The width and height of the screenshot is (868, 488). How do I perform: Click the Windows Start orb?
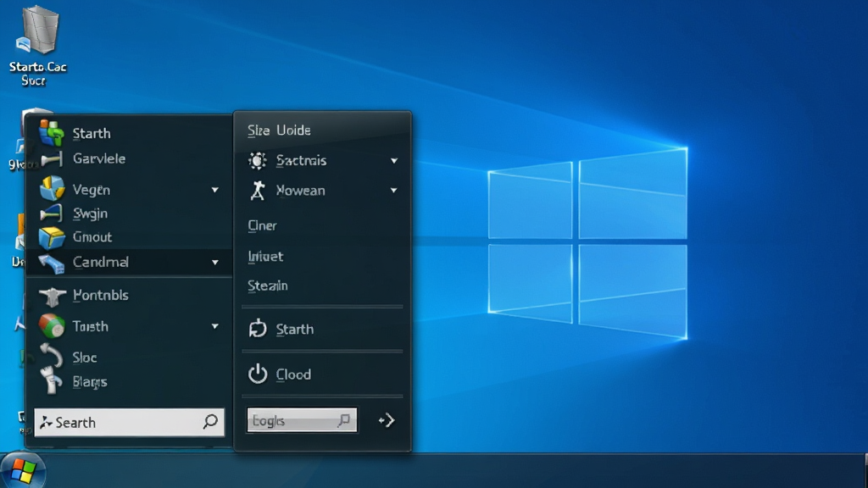[22, 470]
